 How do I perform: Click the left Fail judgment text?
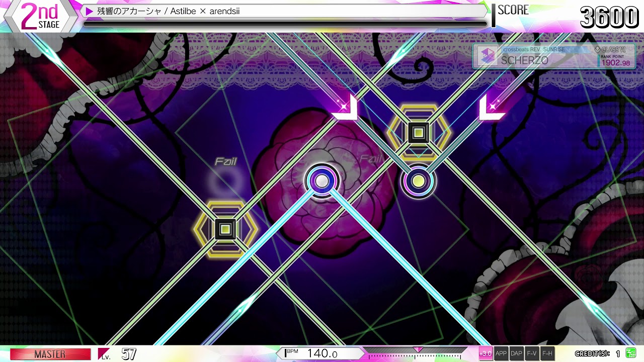[x=225, y=161]
